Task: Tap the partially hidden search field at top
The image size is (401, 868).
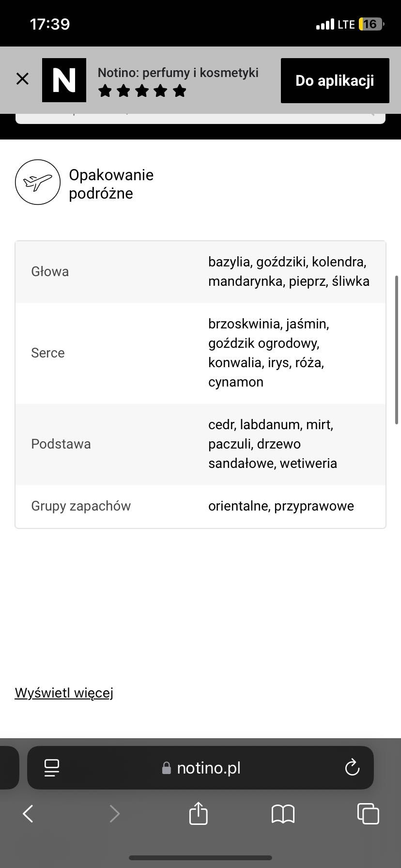Action: click(x=200, y=118)
